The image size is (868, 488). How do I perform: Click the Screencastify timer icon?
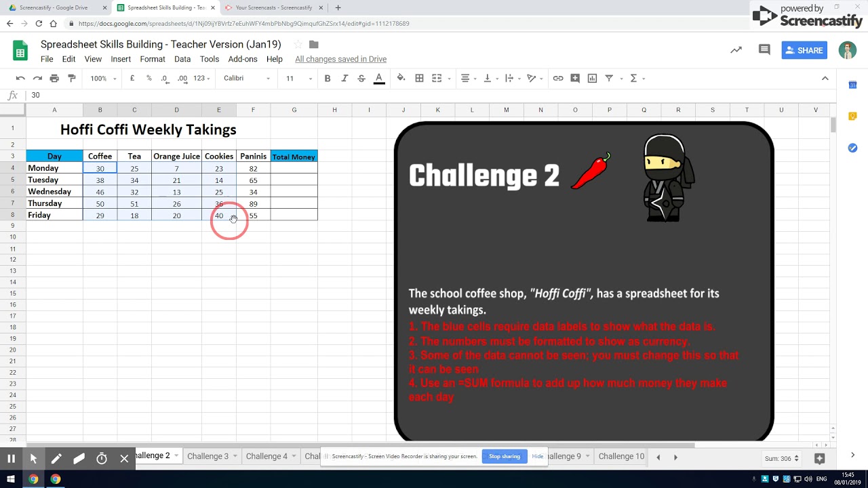click(x=102, y=459)
